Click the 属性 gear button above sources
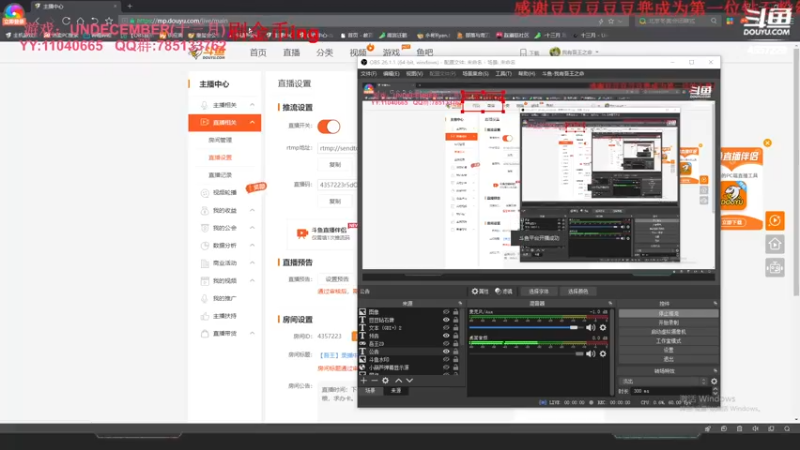800x450 pixels. (480, 291)
